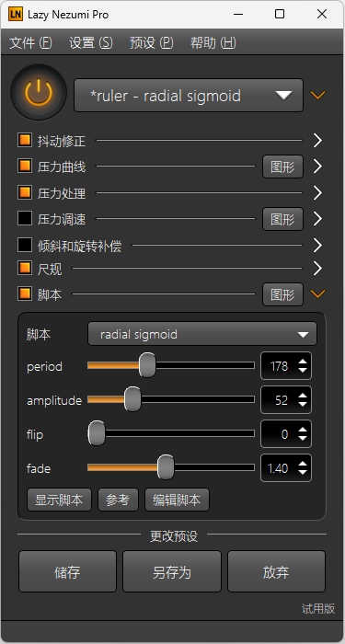The height and width of the screenshot is (644, 345).
Task: Collapse preset panel with orange chevron
Action: (x=318, y=96)
